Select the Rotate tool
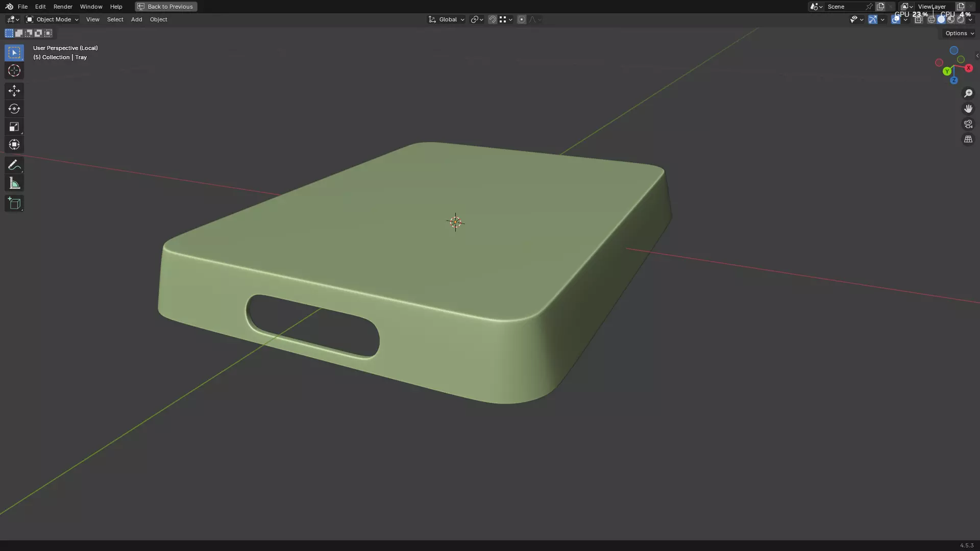The width and height of the screenshot is (980, 551). [14, 109]
